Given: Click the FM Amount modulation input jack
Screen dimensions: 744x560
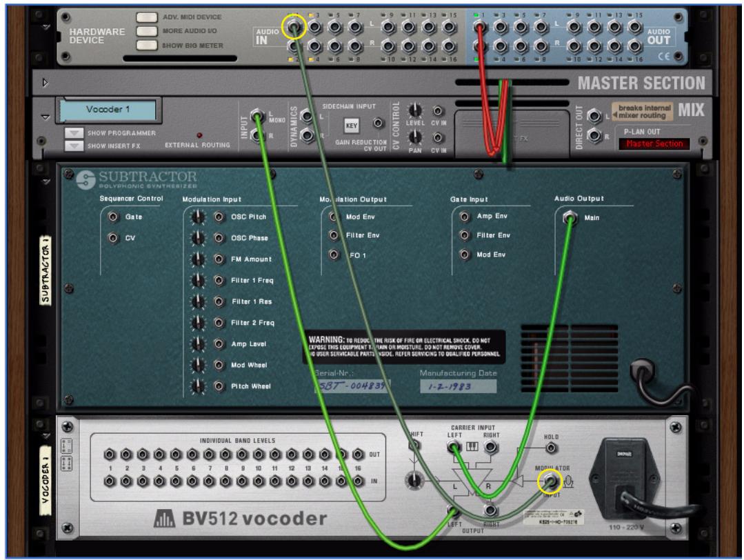Looking at the screenshot, I should point(219,259).
